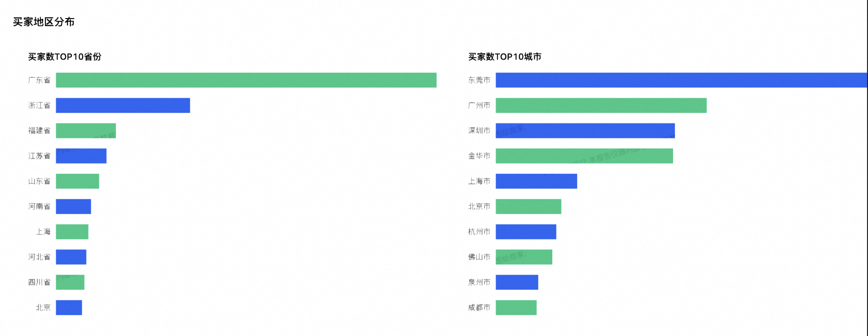This screenshot has width=868, height=336.
Task: Select the 山东省 green bar
Action: pyautogui.click(x=77, y=181)
